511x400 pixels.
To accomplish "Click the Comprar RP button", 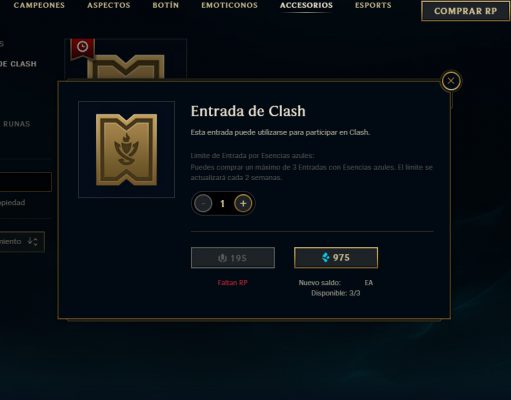I will [465, 11].
